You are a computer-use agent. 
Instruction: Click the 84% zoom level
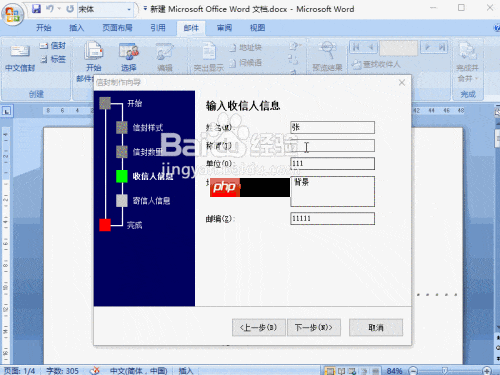[x=394, y=371]
